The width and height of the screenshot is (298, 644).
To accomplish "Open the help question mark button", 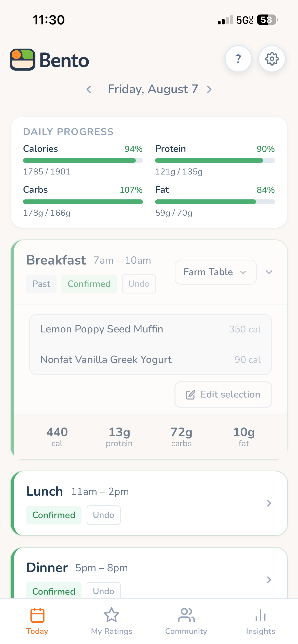I will [x=238, y=59].
